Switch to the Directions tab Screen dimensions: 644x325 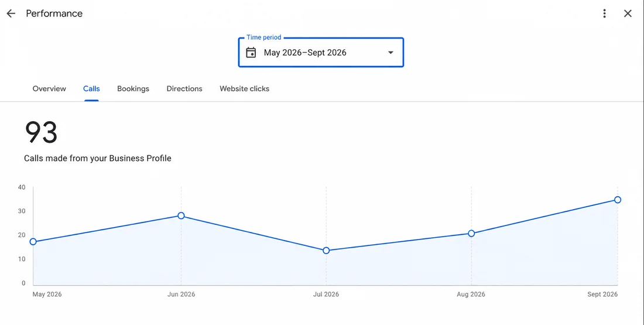coord(184,89)
